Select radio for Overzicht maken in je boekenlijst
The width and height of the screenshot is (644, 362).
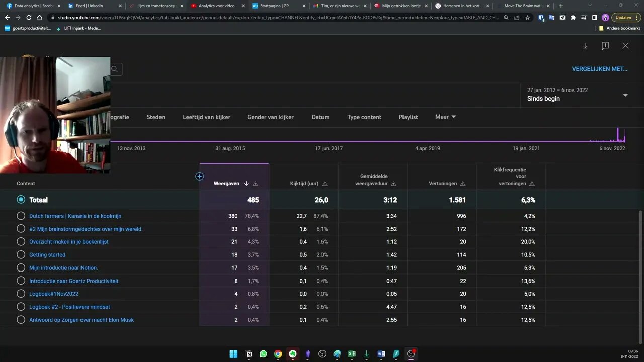(x=21, y=242)
